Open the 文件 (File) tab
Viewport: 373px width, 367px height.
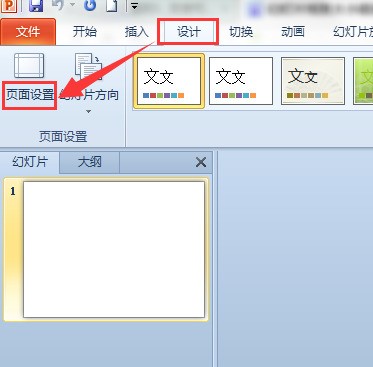pos(28,32)
